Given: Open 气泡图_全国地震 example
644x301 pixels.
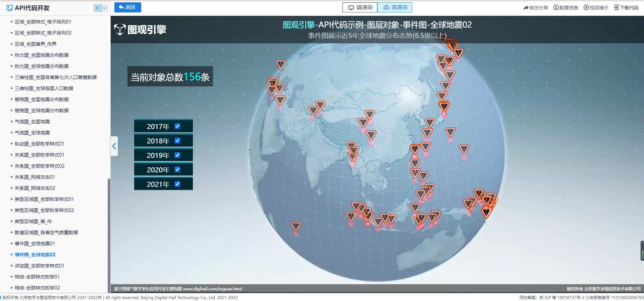Looking at the screenshot, I should (x=32, y=122).
